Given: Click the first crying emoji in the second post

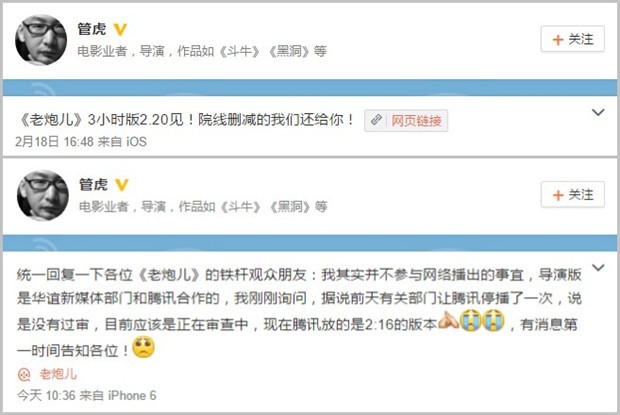Looking at the screenshot, I should point(471,320).
